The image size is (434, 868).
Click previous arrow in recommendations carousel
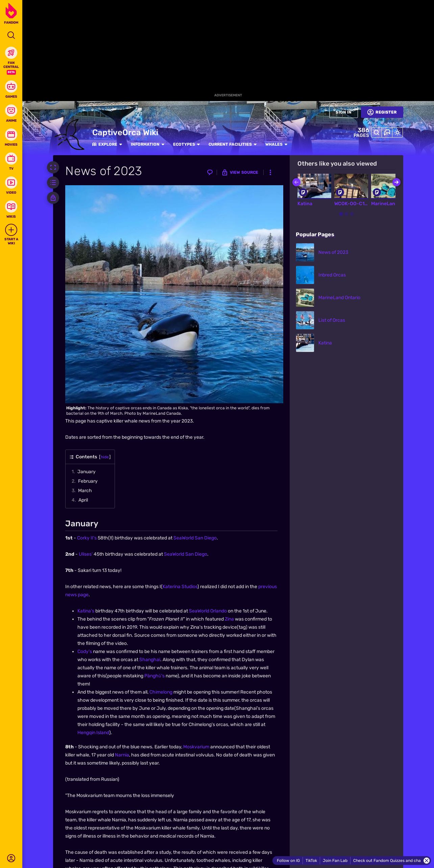296,182
